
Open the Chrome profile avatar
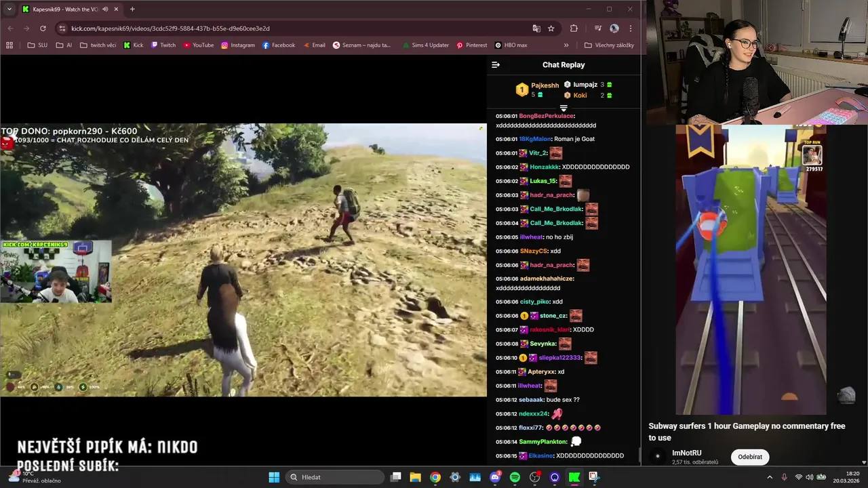(614, 28)
